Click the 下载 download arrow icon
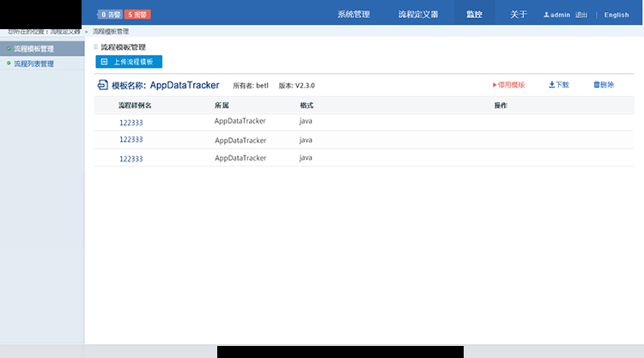This screenshot has width=644, height=358. pyautogui.click(x=551, y=85)
